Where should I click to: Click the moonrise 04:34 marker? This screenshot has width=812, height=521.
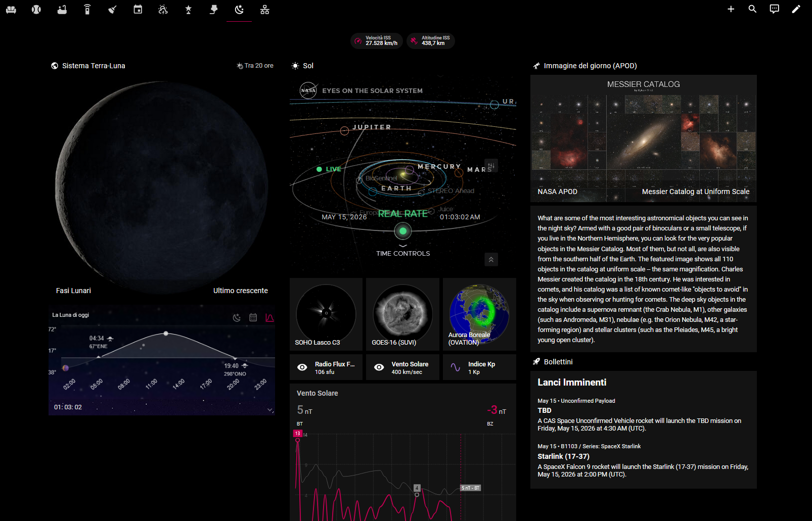coord(101,342)
